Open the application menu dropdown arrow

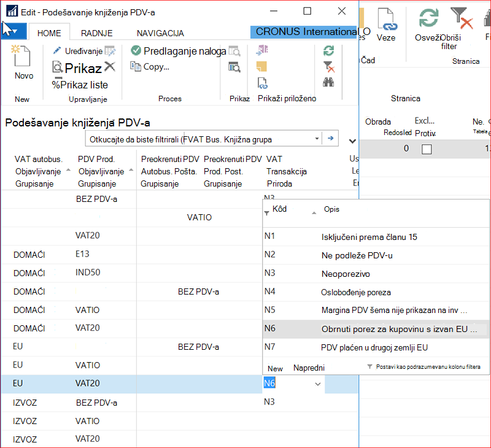(13, 31)
